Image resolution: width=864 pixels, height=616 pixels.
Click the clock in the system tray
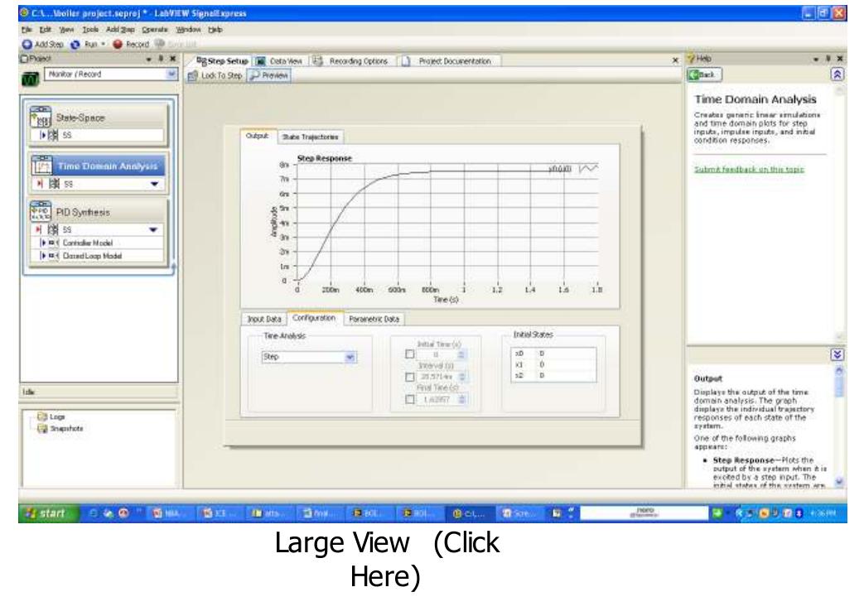[x=824, y=513]
